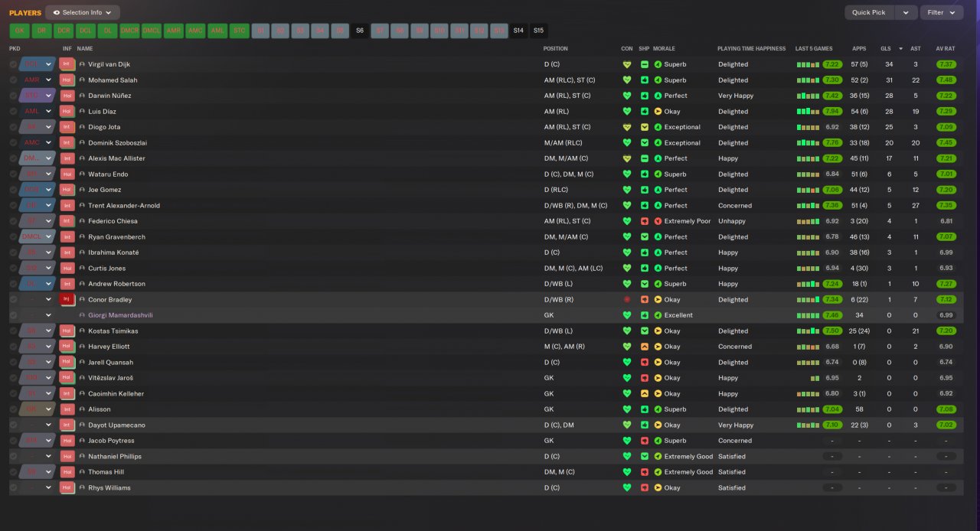
Task: Open the position dropdown for Ryan Gravenberch
Action: (x=48, y=236)
